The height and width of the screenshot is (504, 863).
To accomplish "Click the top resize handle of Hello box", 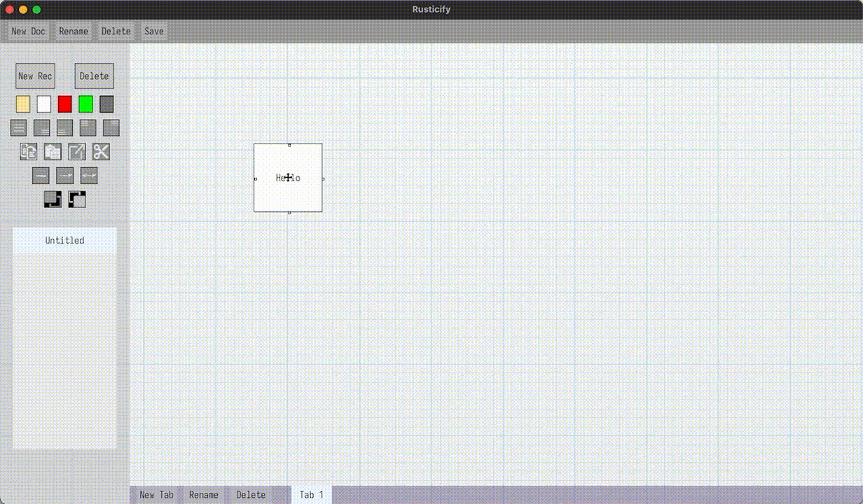I will pos(289,145).
